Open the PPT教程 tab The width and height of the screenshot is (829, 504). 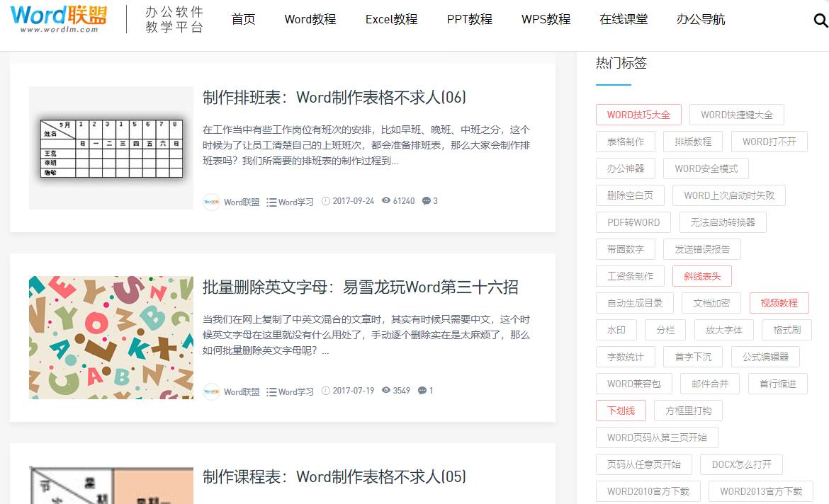tap(469, 20)
